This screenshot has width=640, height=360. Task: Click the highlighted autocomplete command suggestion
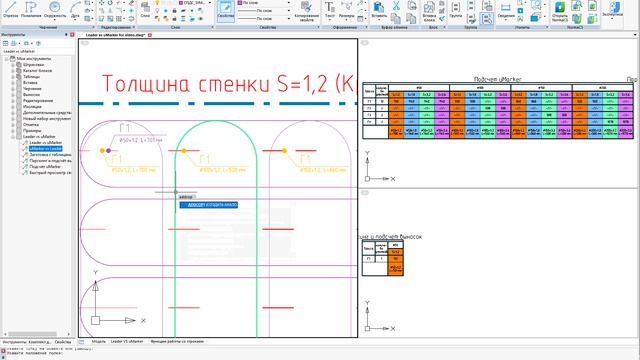point(209,205)
